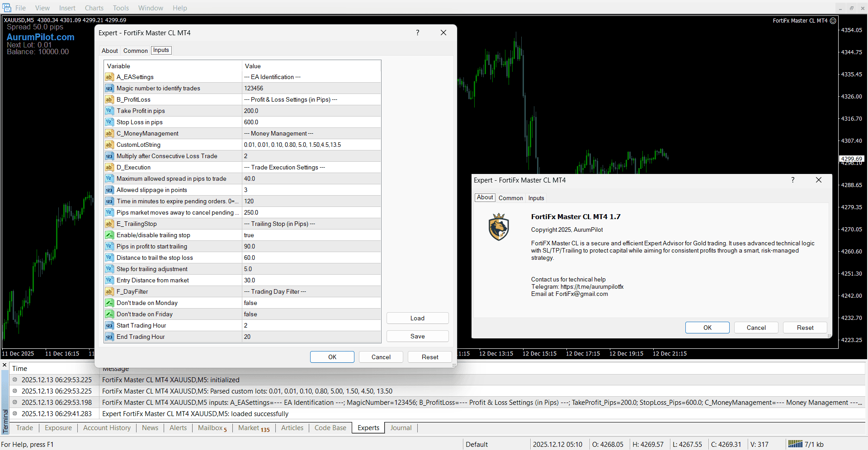Click the Load button to load a preset
The image size is (868, 450).
pyautogui.click(x=417, y=318)
